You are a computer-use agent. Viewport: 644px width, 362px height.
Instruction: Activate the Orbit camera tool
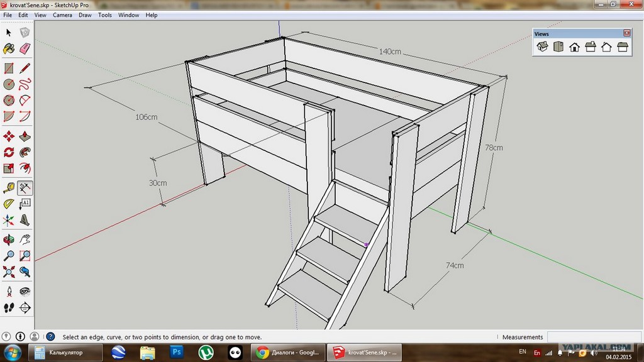(9, 239)
